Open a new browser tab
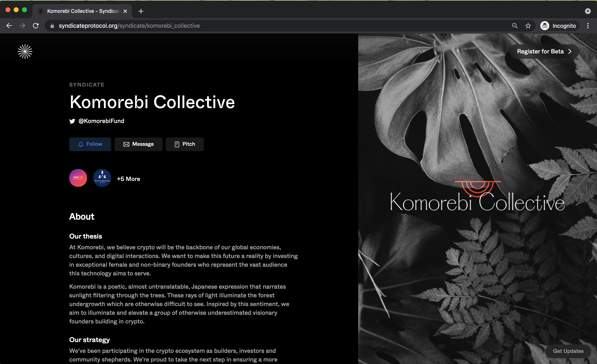The width and height of the screenshot is (597, 364). pyautogui.click(x=141, y=11)
